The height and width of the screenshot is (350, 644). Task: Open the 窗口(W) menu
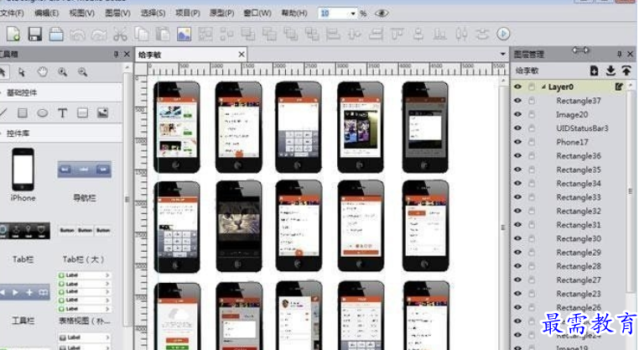[x=257, y=13]
